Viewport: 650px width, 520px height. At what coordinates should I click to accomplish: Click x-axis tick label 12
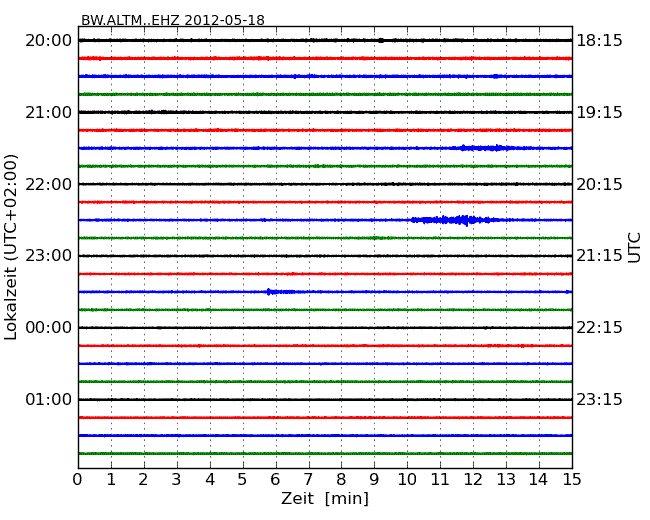473,479
